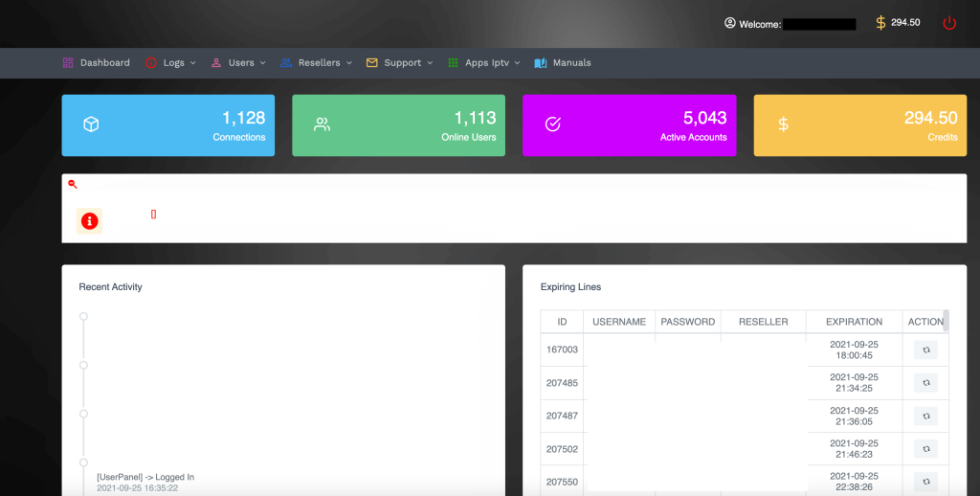
Task: Click the Expiring Lines table scrollbar
Action: 947,320
